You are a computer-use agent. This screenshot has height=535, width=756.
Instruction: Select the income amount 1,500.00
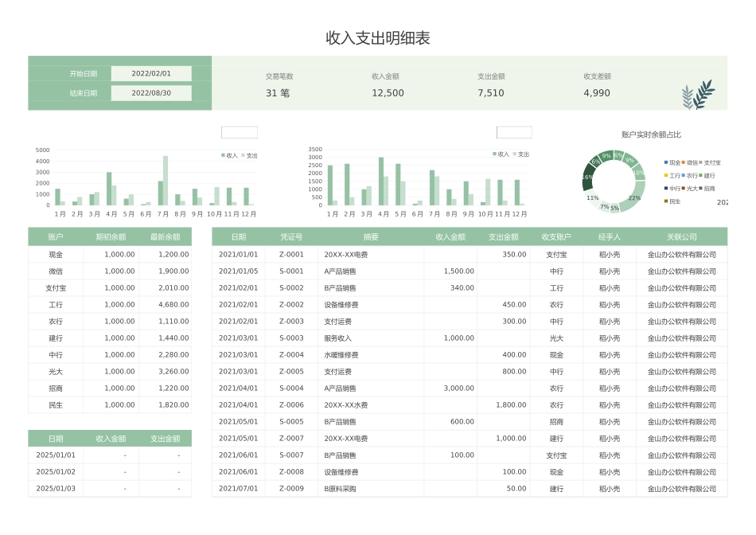coord(450,271)
